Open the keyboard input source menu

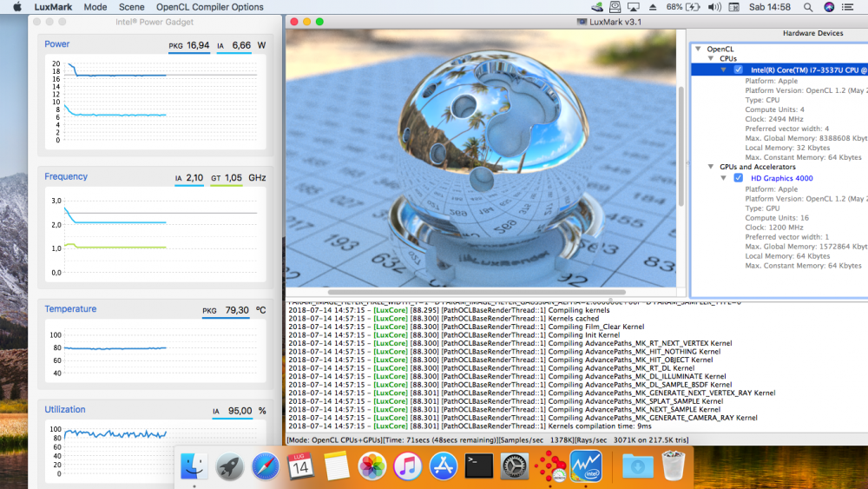[x=734, y=7]
